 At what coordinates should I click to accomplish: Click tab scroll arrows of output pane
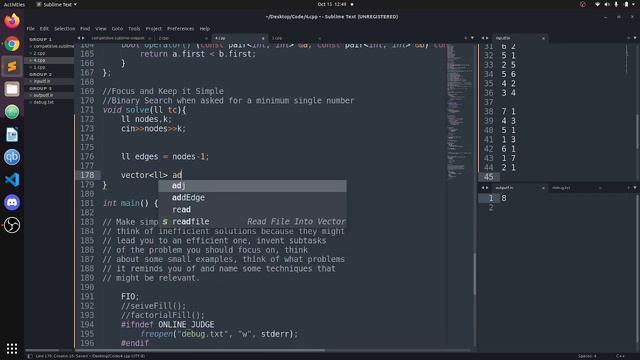(485, 188)
